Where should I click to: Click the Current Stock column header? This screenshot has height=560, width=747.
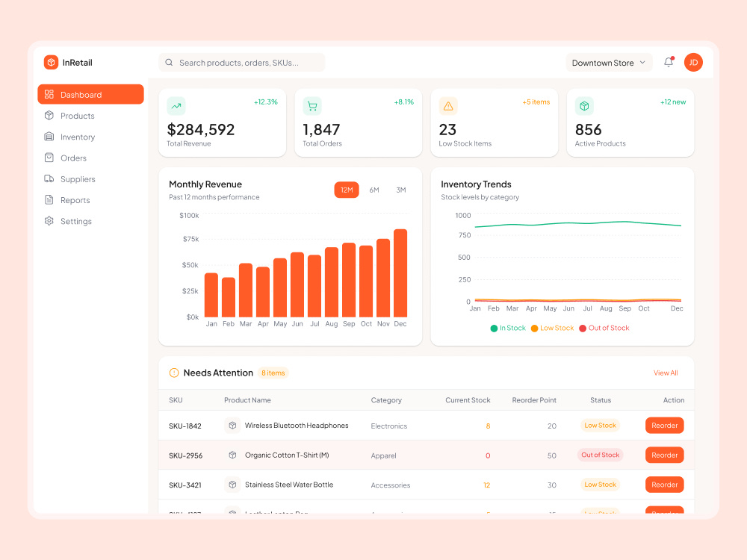pyautogui.click(x=468, y=400)
